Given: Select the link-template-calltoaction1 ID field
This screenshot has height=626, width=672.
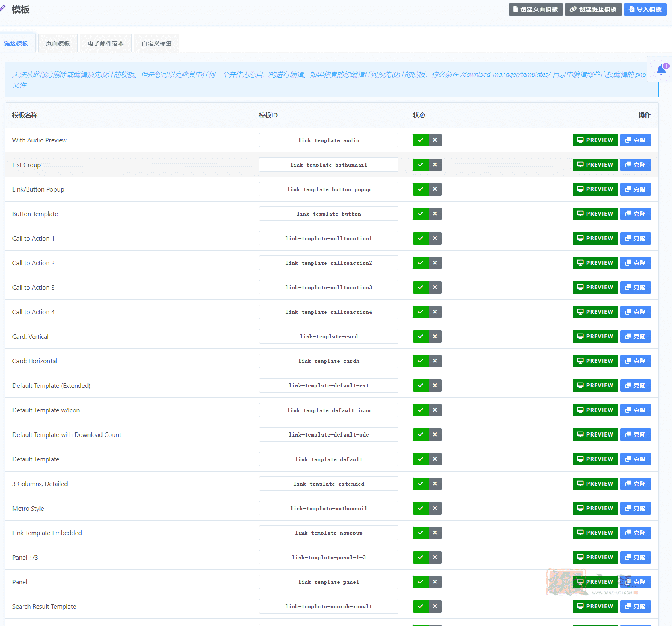Looking at the screenshot, I should (328, 238).
